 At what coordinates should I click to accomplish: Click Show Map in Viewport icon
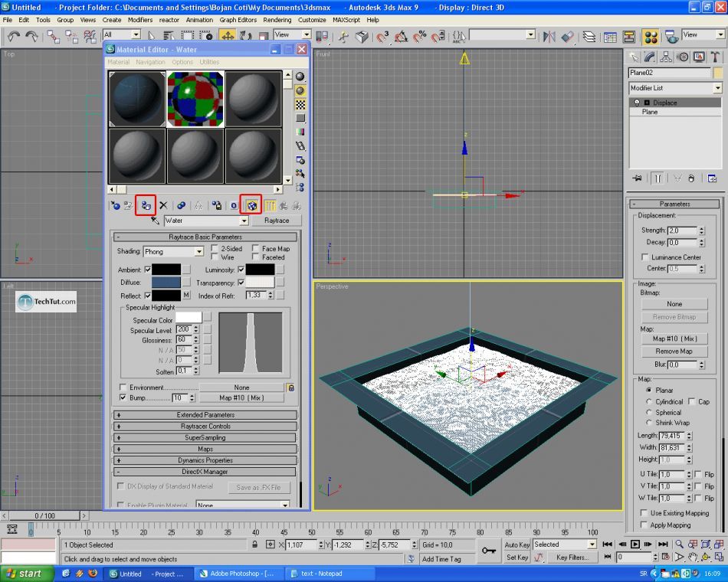(251, 205)
